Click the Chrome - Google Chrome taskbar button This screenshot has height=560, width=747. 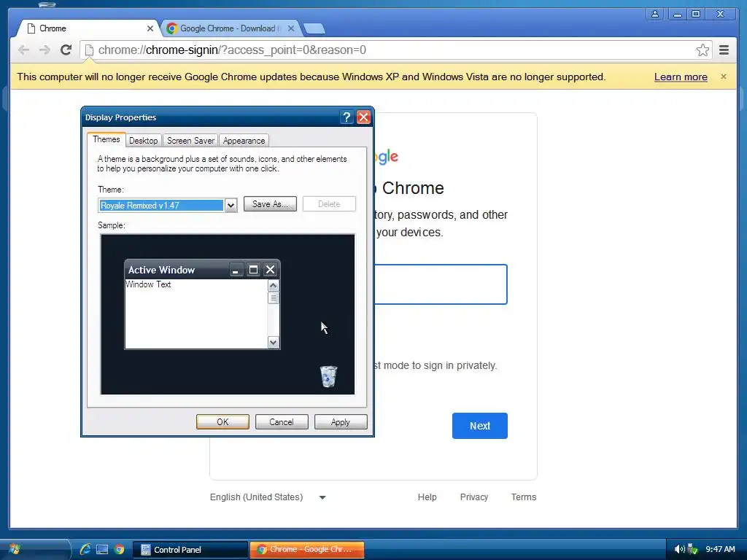pyautogui.click(x=307, y=550)
